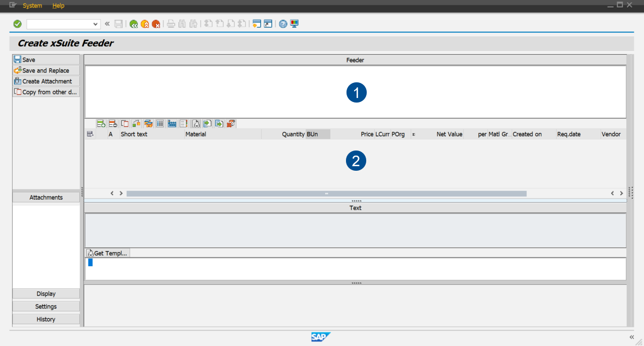Click the green Continue checkmark icon
The width and height of the screenshot is (644, 346).
click(17, 24)
